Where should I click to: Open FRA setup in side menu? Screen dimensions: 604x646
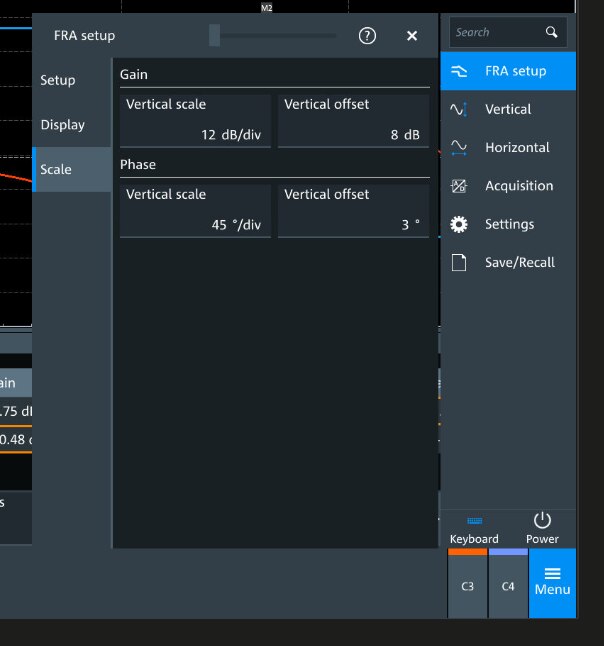click(x=508, y=71)
